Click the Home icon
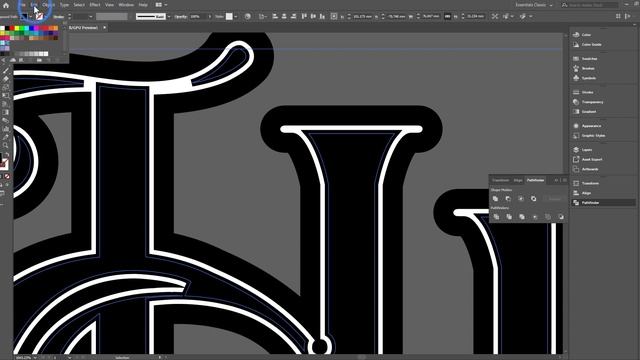 6,5
